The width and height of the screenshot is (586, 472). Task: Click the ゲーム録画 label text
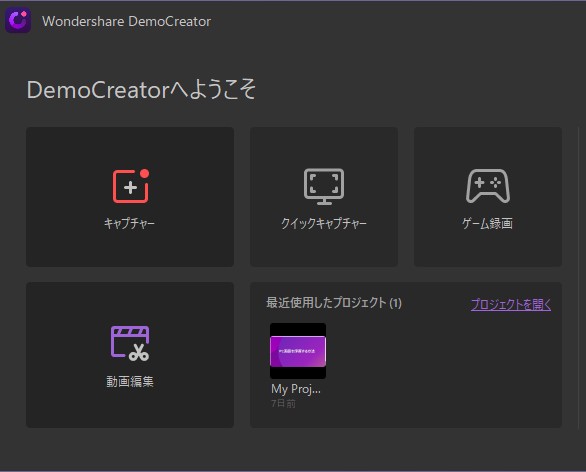click(x=488, y=223)
